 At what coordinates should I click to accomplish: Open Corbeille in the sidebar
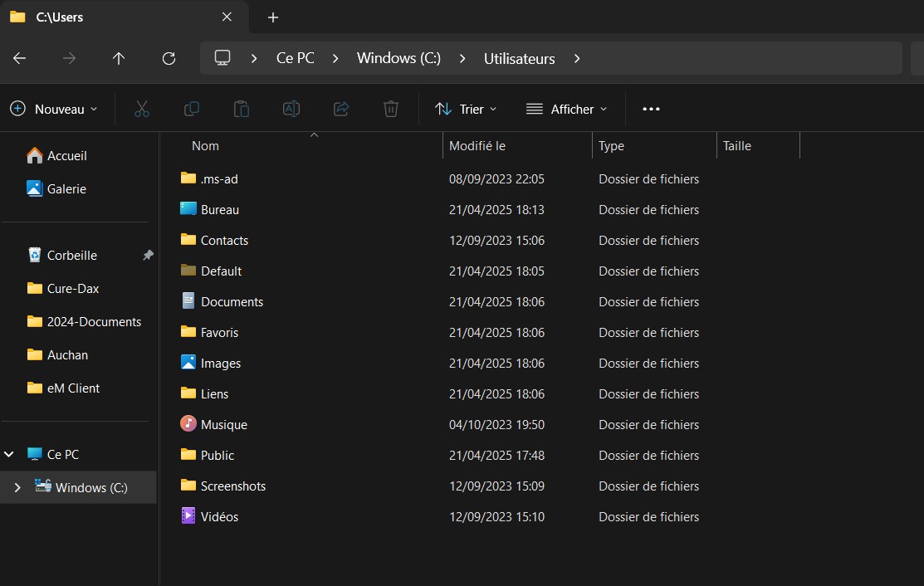[72, 255]
